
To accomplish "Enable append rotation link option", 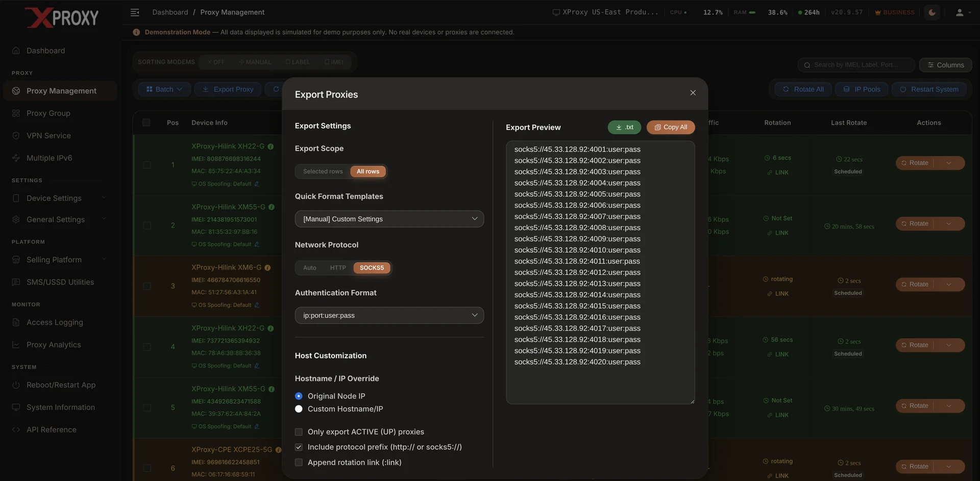I will (299, 463).
